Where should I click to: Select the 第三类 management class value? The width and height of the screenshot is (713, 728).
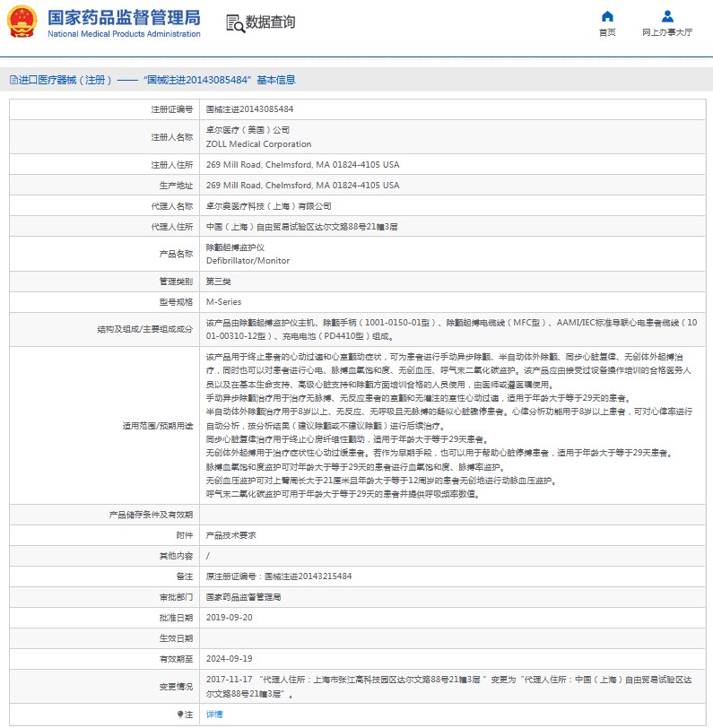coord(218,281)
